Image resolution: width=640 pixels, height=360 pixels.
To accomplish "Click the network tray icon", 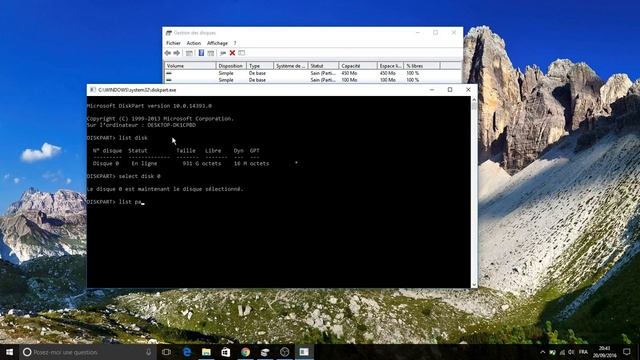I will click(562, 352).
